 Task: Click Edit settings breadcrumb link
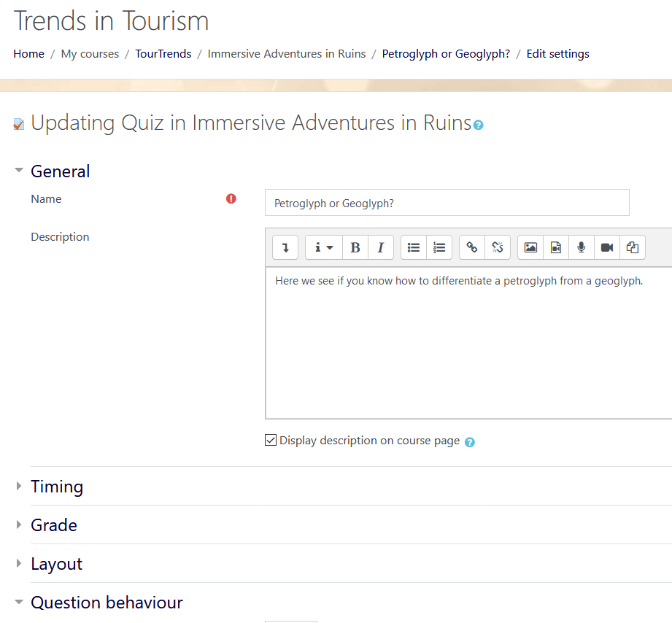click(557, 53)
